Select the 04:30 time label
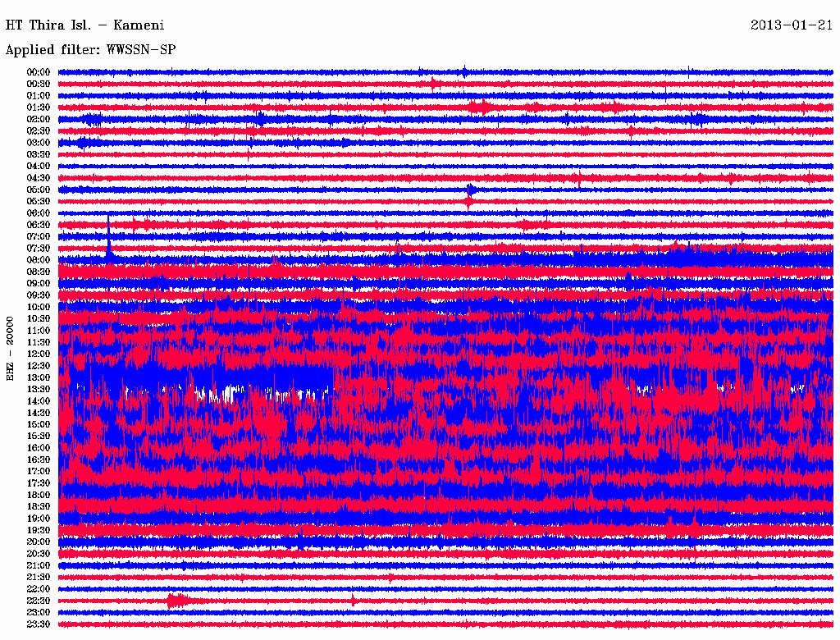Viewport: 840px width, 640px height. tap(38, 178)
